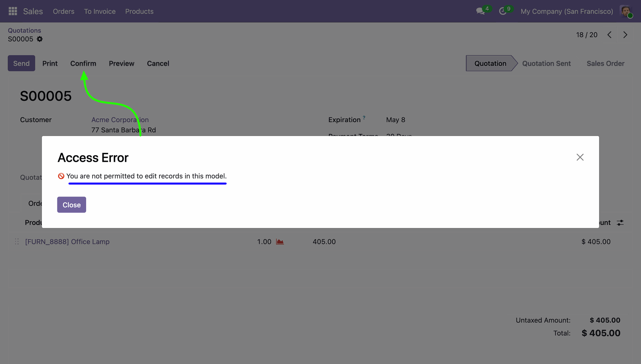Click the Cancel button
Image resolution: width=641 pixels, height=364 pixels.
(x=158, y=63)
